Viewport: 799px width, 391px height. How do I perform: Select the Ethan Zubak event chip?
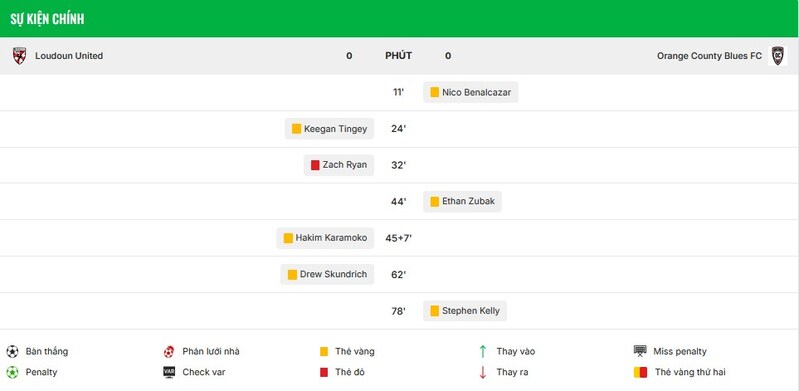462,201
